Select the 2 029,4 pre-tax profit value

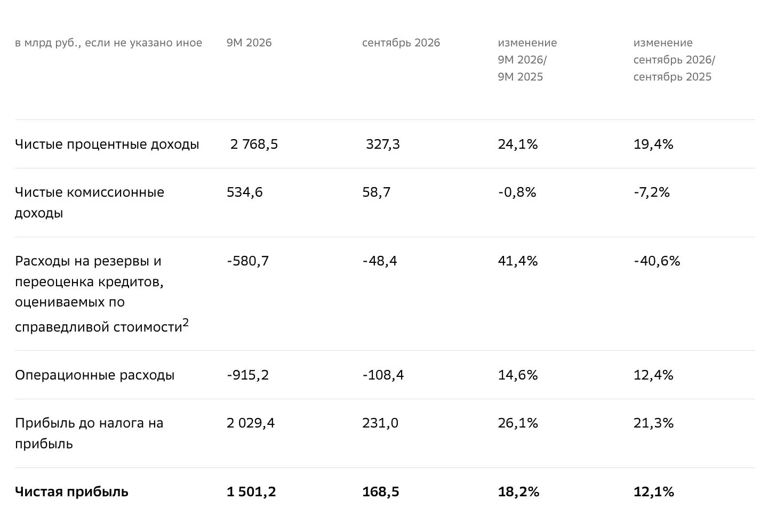[251, 423]
